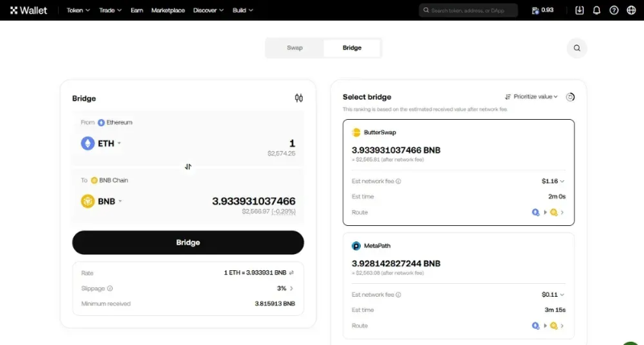
Task: Flip the rate swap icon
Action: click(x=291, y=273)
